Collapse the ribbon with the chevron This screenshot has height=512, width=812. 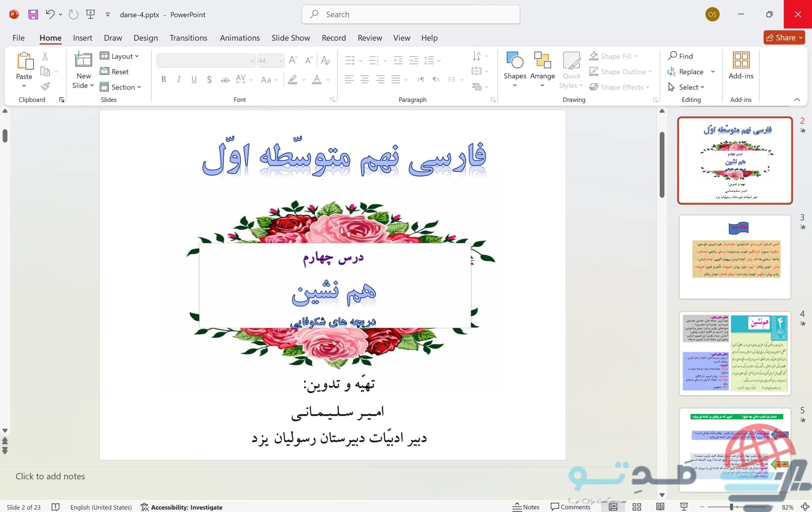pos(797,100)
